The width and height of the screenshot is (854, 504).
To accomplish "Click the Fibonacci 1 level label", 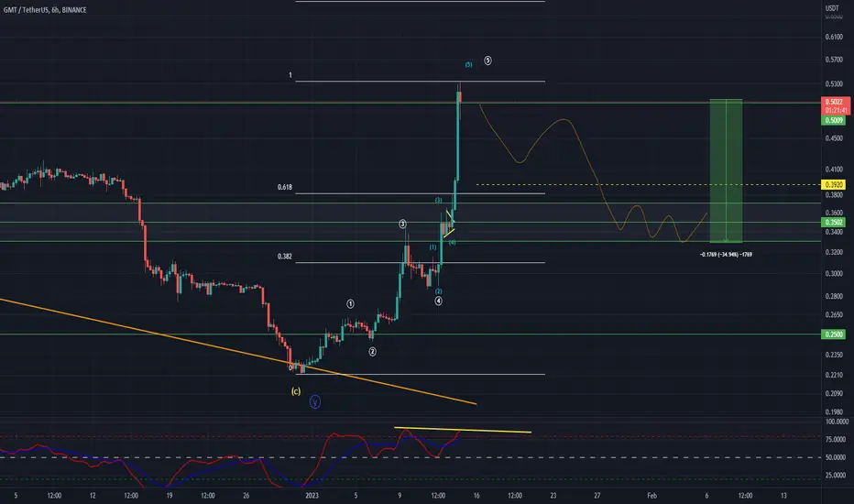I will click(x=290, y=75).
